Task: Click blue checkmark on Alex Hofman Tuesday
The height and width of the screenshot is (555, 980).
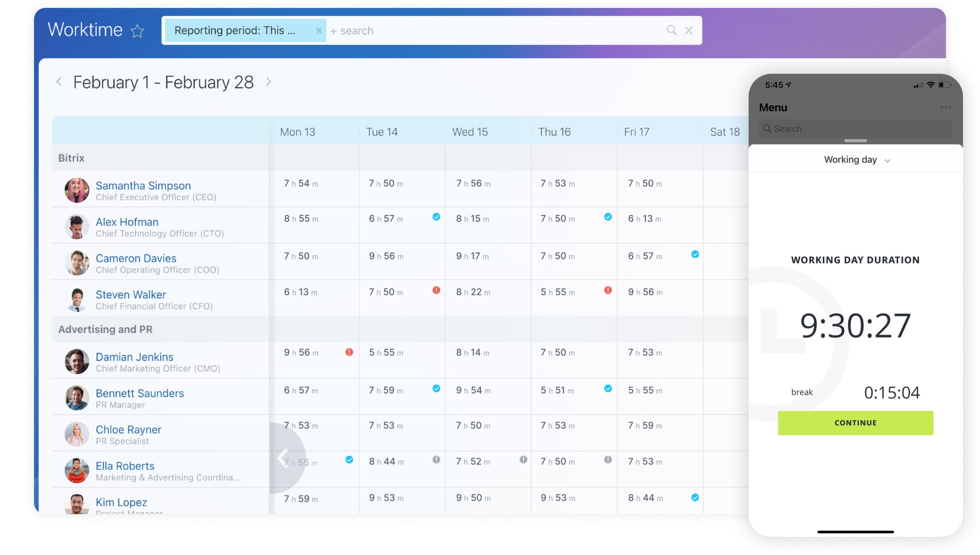Action: pyautogui.click(x=436, y=217)
